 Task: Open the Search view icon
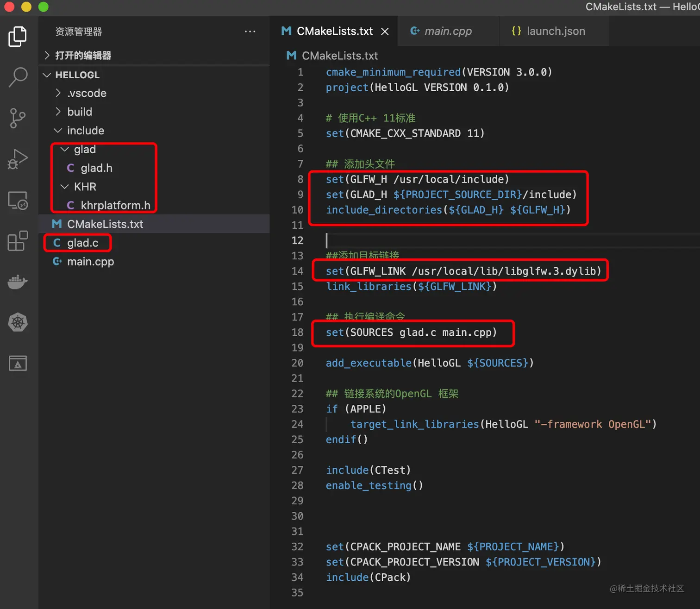pyautogui.click(x=18, y=77)
